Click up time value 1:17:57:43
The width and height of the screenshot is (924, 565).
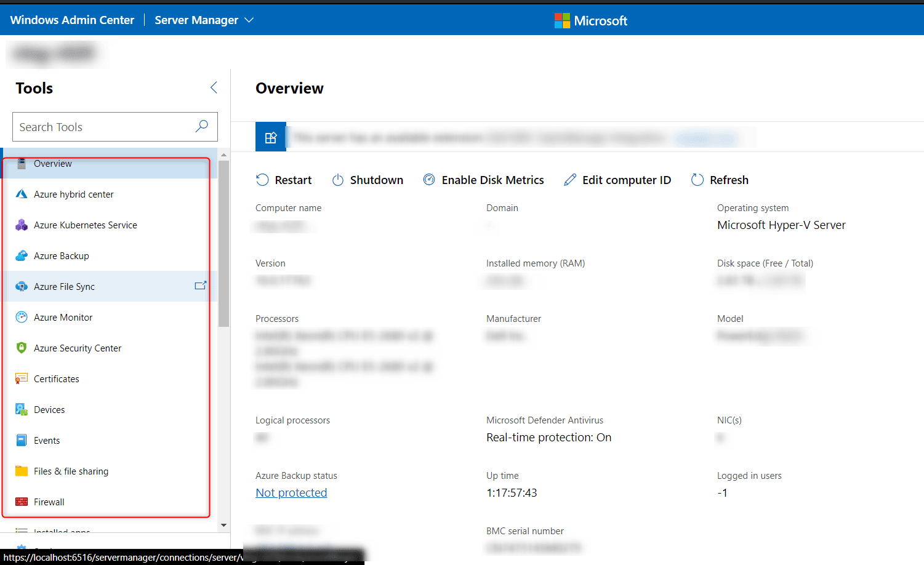512,493
